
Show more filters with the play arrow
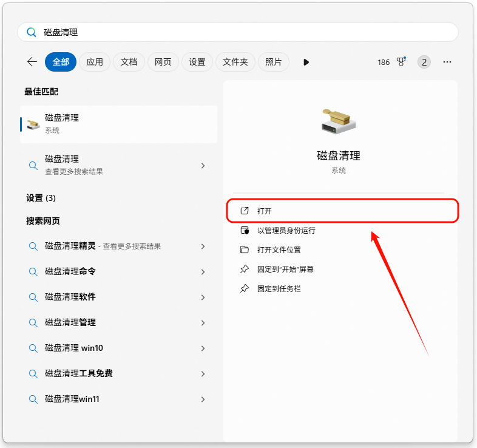[x=306, y=63]
